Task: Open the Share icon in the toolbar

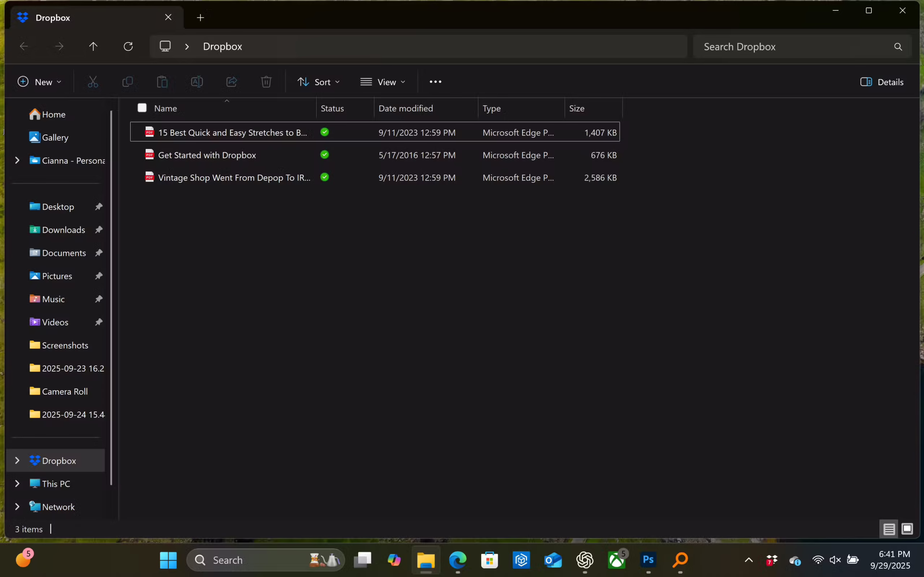Action: [231, 82]
